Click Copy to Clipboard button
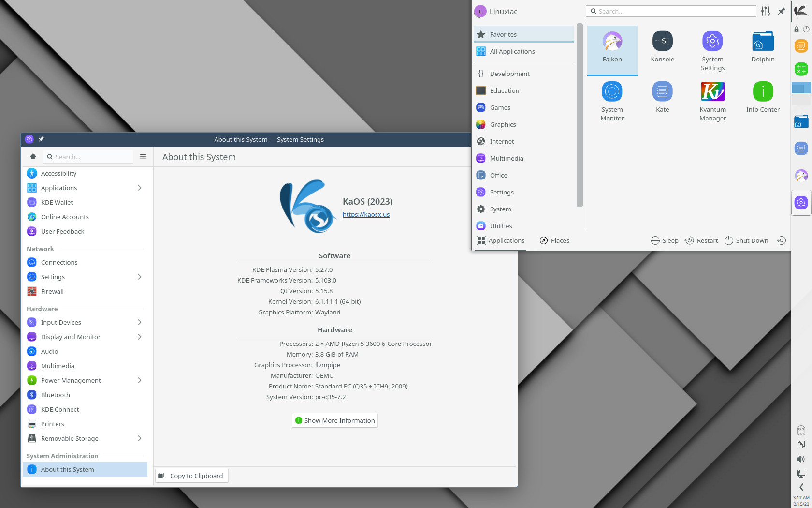This screenshot has width=812, height=508. click(x=191, y=476)
